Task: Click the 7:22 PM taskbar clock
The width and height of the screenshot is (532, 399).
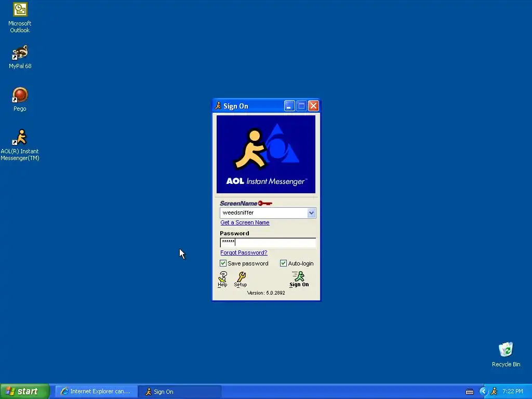Action: 513,392
